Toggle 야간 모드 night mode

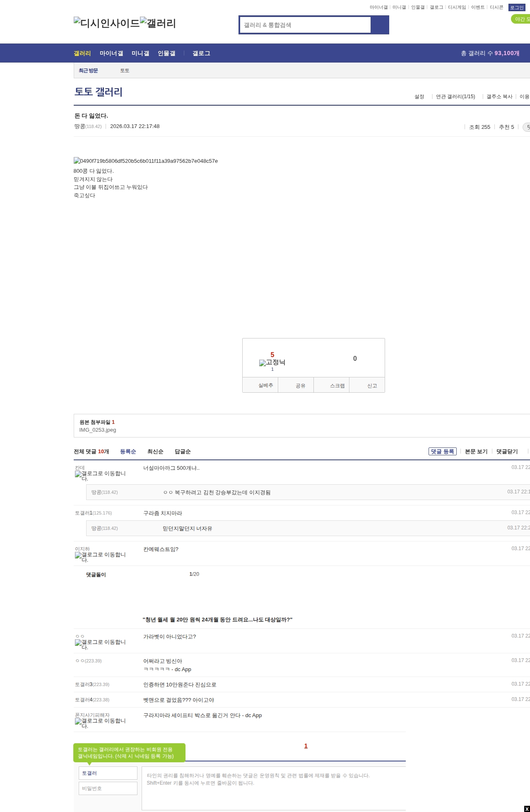[521, 19]
